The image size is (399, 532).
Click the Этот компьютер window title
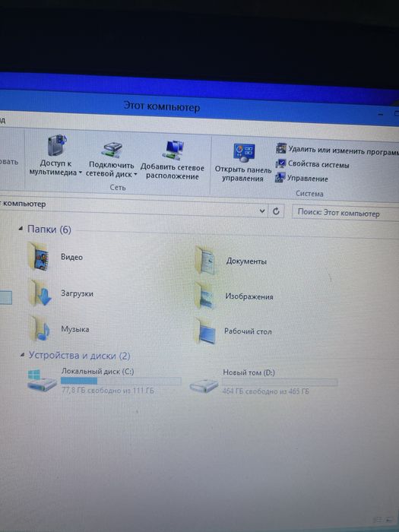pos(161,106)
